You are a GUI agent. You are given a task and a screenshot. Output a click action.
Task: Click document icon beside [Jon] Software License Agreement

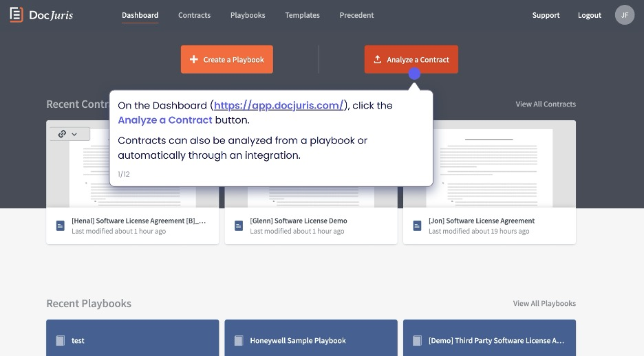(417, 225)
